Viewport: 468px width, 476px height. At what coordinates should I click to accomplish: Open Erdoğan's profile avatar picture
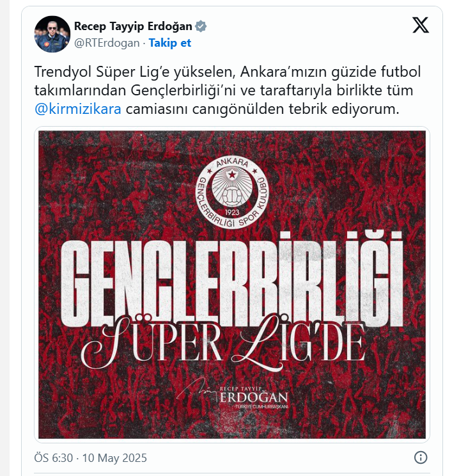pyautogui.click(x=52, y=34)
